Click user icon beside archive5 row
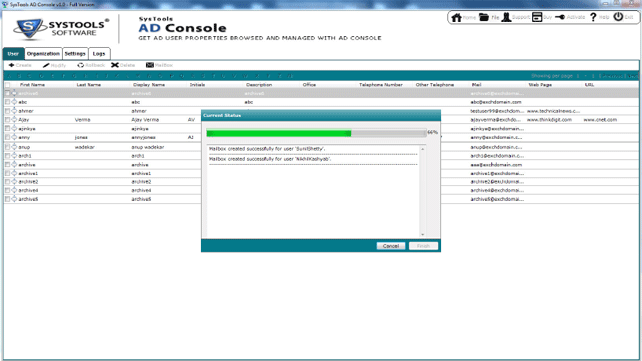The height and width of the screenshot is (361, 642). (x=14, y=199)
